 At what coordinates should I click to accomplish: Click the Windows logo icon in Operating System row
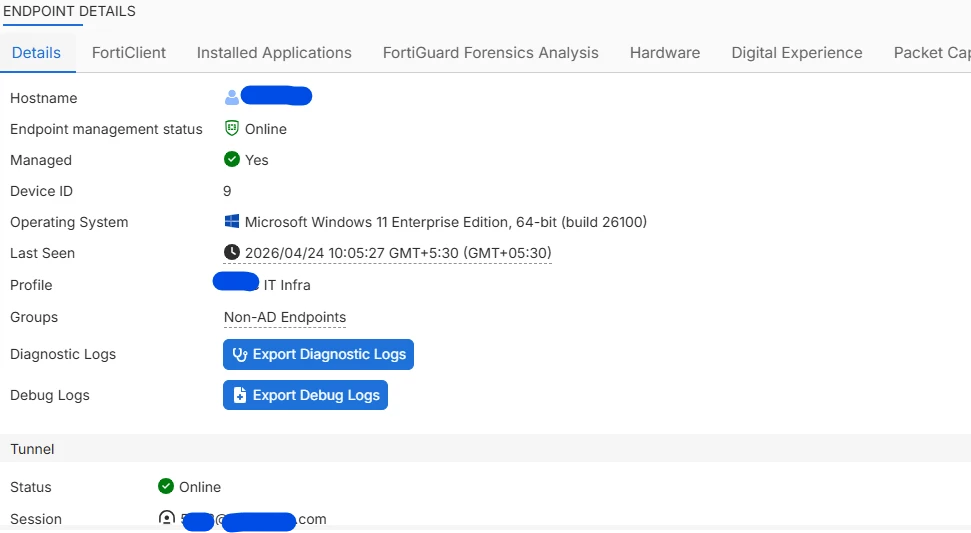coord(232,221)
